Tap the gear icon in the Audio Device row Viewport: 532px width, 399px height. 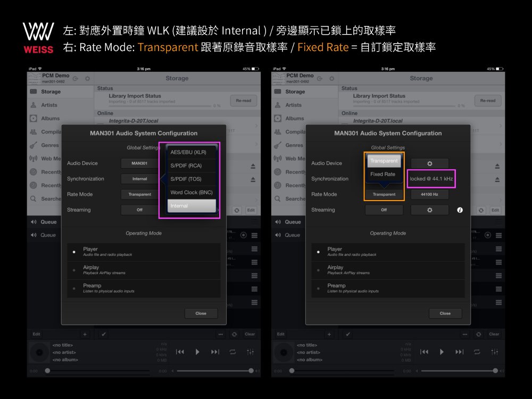pos(429,163)
